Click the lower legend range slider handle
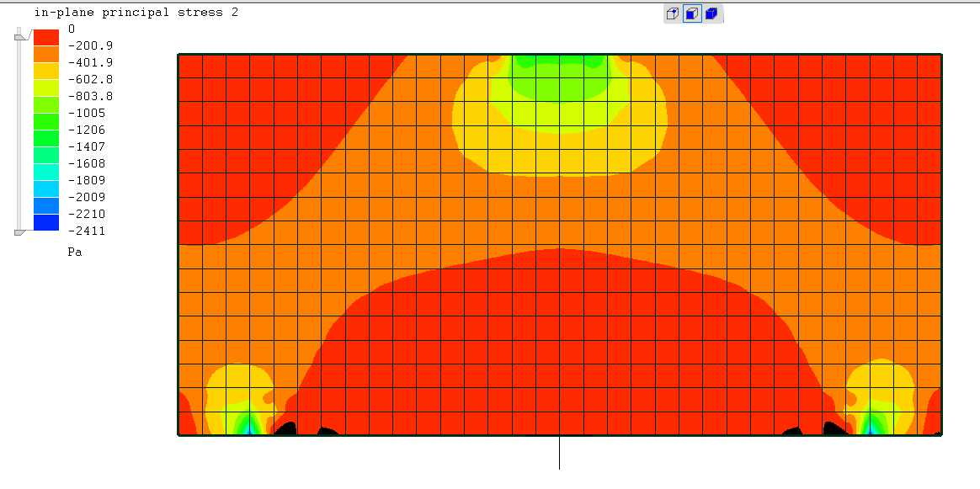 click(20, 232)
